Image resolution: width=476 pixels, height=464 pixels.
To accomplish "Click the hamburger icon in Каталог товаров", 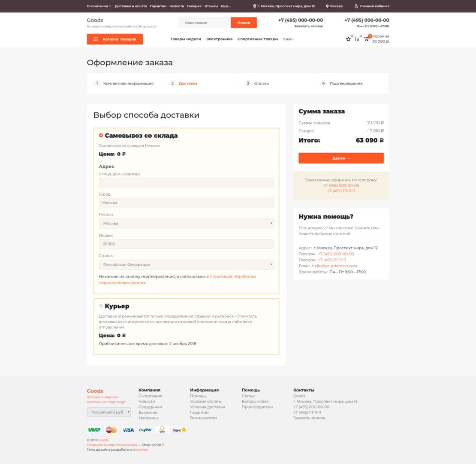I will (x=96, y=39).
